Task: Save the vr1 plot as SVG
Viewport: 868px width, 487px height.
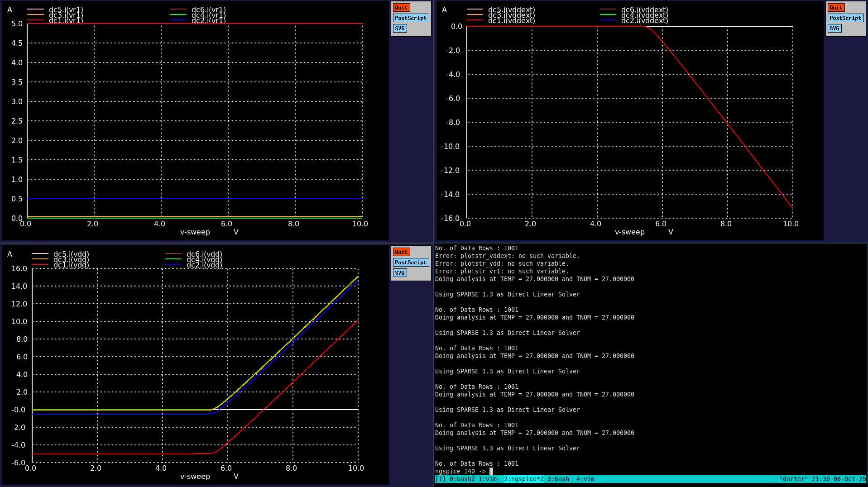Action: (399, 29)
